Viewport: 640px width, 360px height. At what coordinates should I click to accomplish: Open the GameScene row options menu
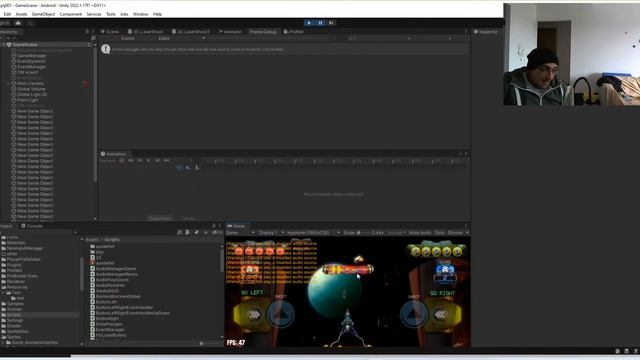pos(89,44)
